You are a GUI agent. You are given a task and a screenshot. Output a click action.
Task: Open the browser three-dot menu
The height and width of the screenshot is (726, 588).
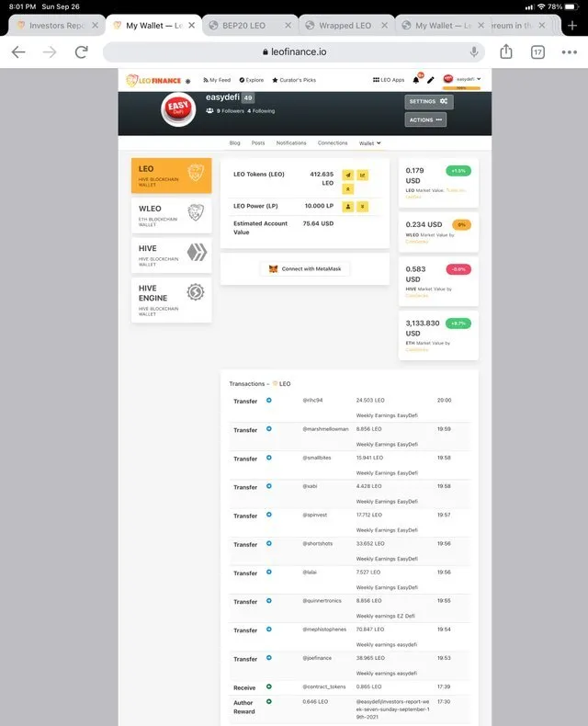click(x=569, y=52)
